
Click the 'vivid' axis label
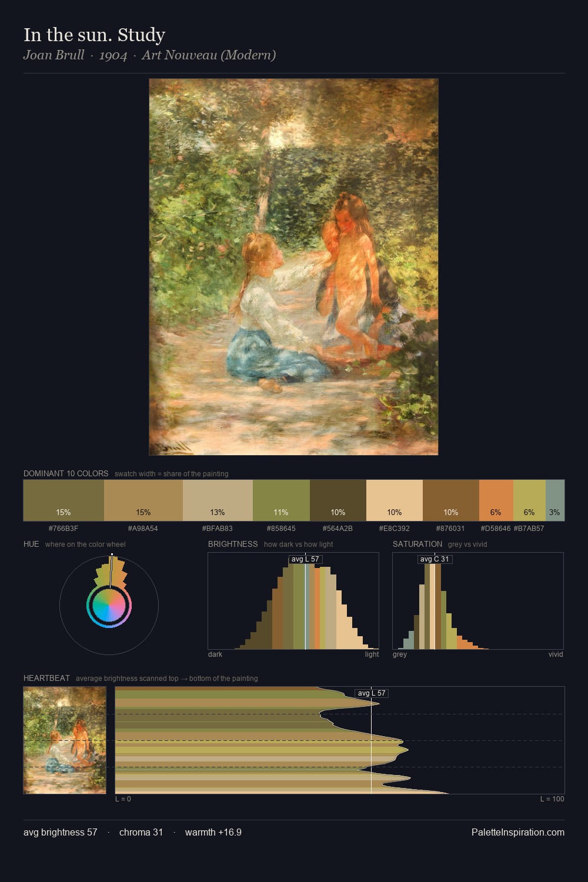click(x=556, y=654)
